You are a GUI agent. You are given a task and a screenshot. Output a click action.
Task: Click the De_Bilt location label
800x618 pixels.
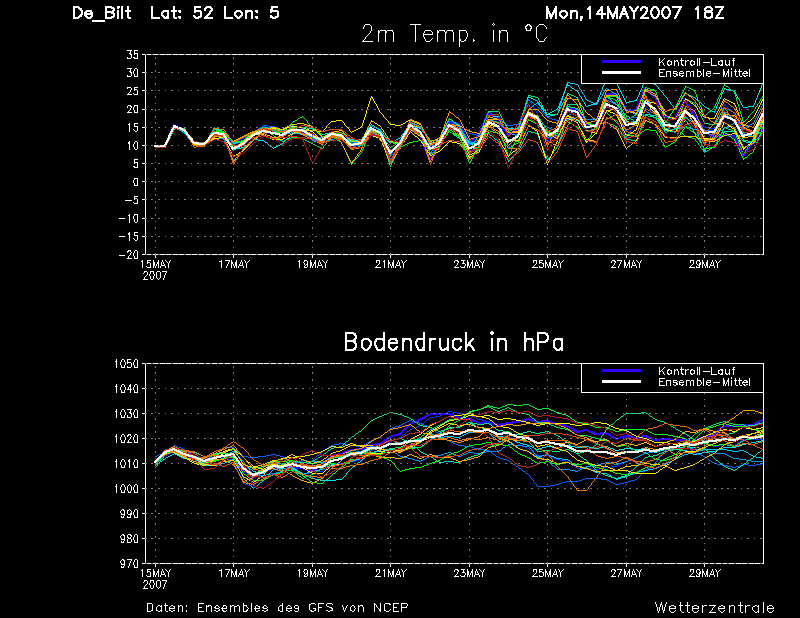102,13
